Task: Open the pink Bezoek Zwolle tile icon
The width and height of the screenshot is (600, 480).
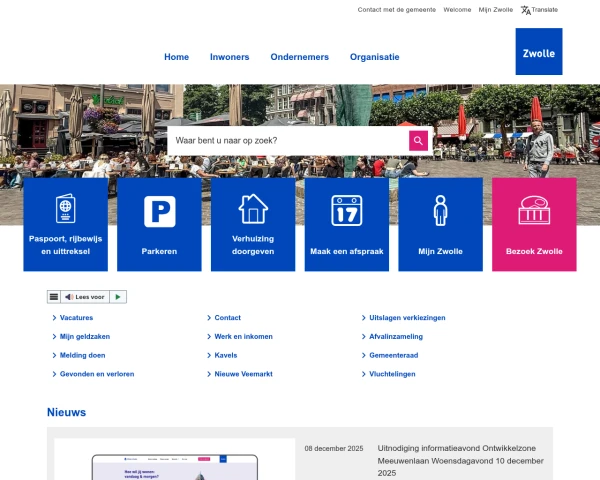Action: [534, 210]
